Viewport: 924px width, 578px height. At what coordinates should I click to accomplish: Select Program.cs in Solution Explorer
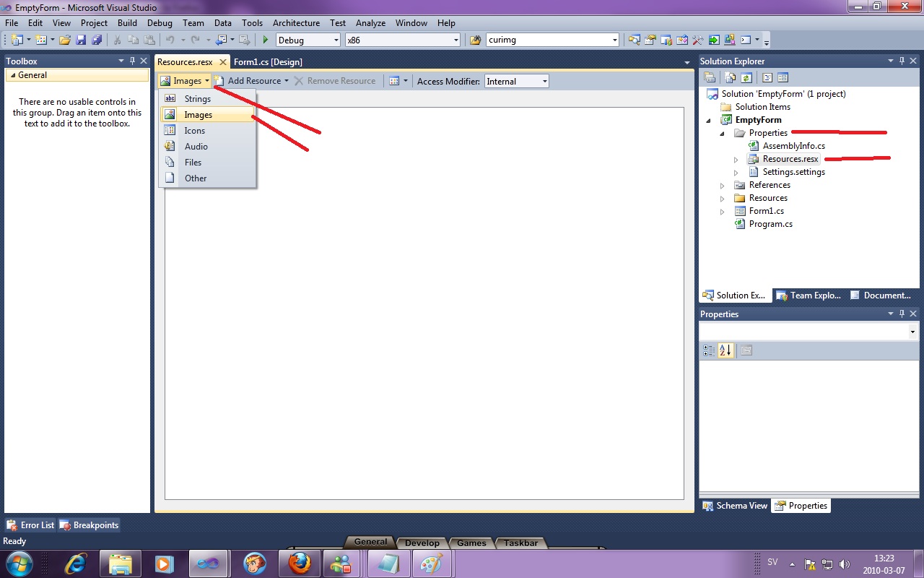pos(770,224)
